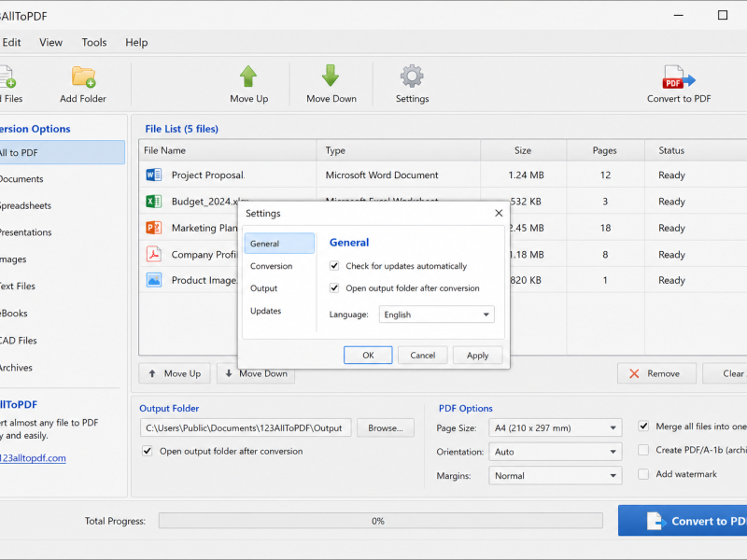Open the Margins dropdown
This screenshot has height=560, width=747.
[555, 475]
